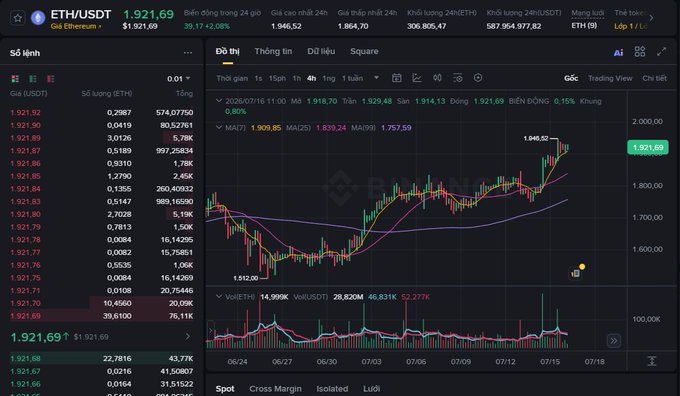
Task: Open the Square tab
Action: coord(364,51)
